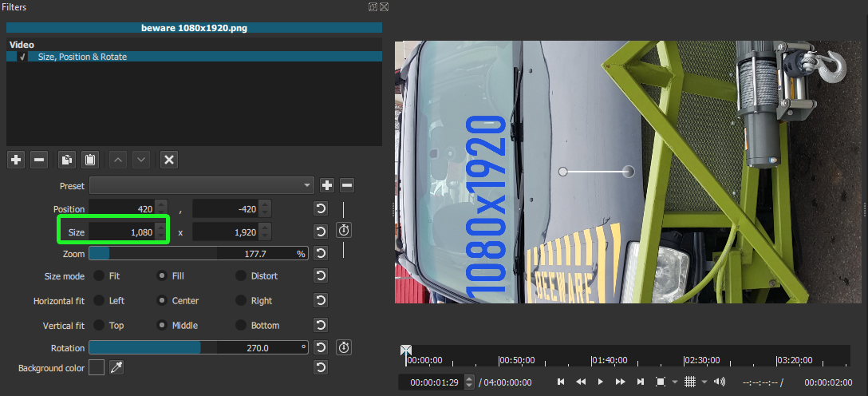The width and height of the screenshot is (868, 396).
Task: Select the Fit size mode
Action: click(x=100, y=276)
